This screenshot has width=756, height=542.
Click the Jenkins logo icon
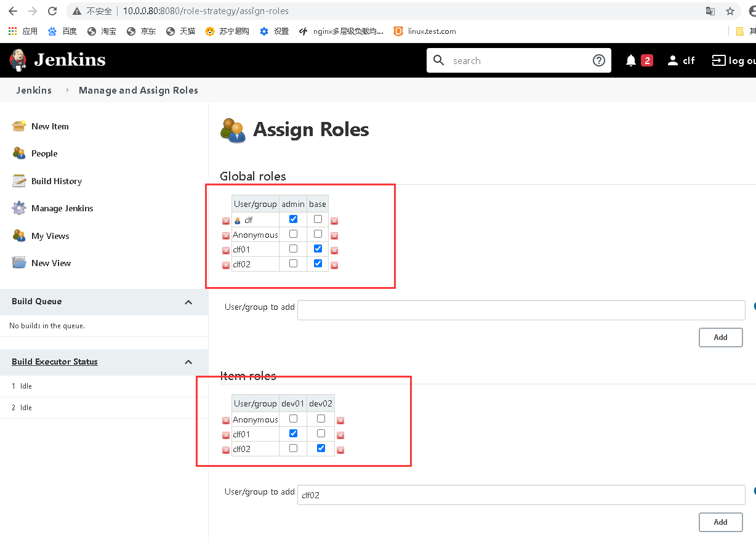(18, 60)
